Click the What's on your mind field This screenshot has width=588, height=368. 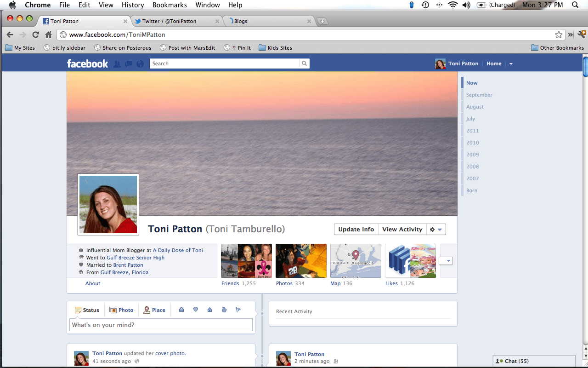click(x=161, y=325)
